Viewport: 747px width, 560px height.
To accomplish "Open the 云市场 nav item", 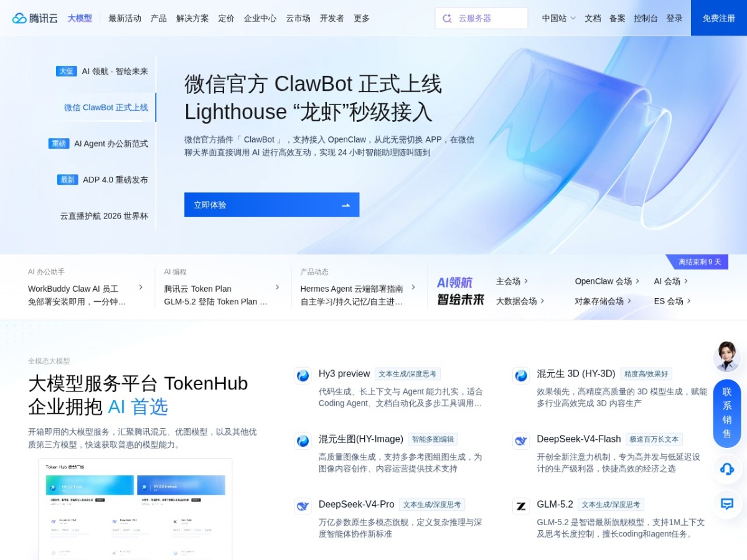I will (x=298, y=18).
